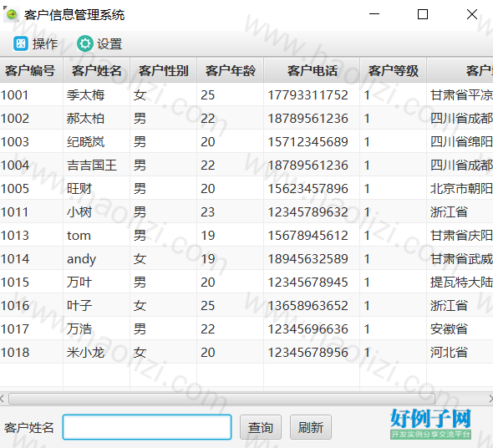The height and width of the screenshot is (448, 493).
Task: Click the 操作 menu icon
Action: tap(21, 43)
